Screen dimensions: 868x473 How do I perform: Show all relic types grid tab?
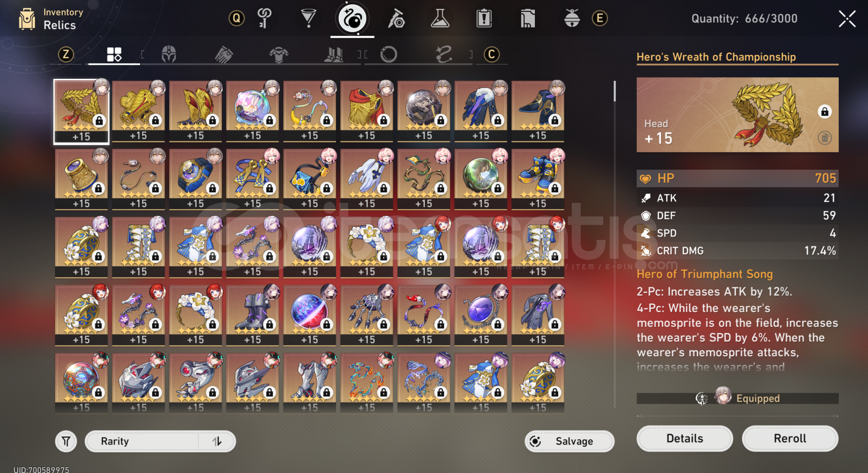point(114,55)
